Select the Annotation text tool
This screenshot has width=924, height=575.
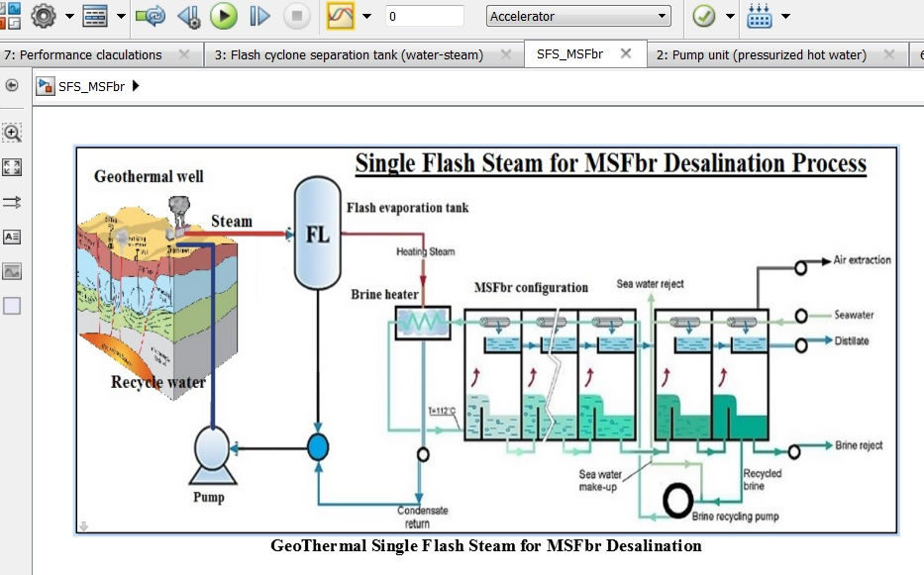coord(12,237)
